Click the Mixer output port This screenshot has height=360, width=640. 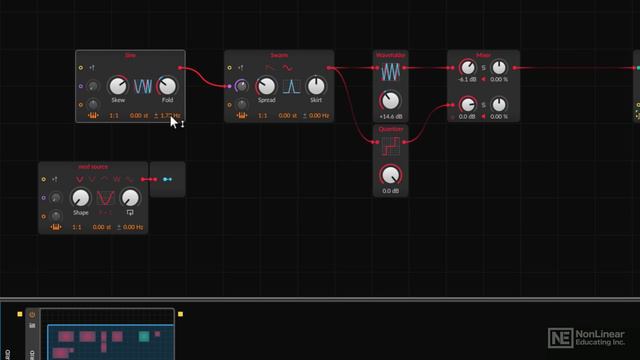coord(516,68)
